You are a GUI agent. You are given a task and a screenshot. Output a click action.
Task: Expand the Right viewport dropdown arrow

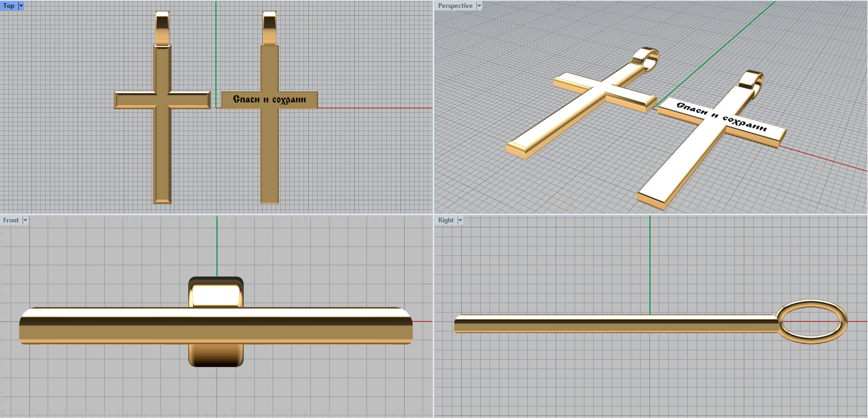click(460, 220)
